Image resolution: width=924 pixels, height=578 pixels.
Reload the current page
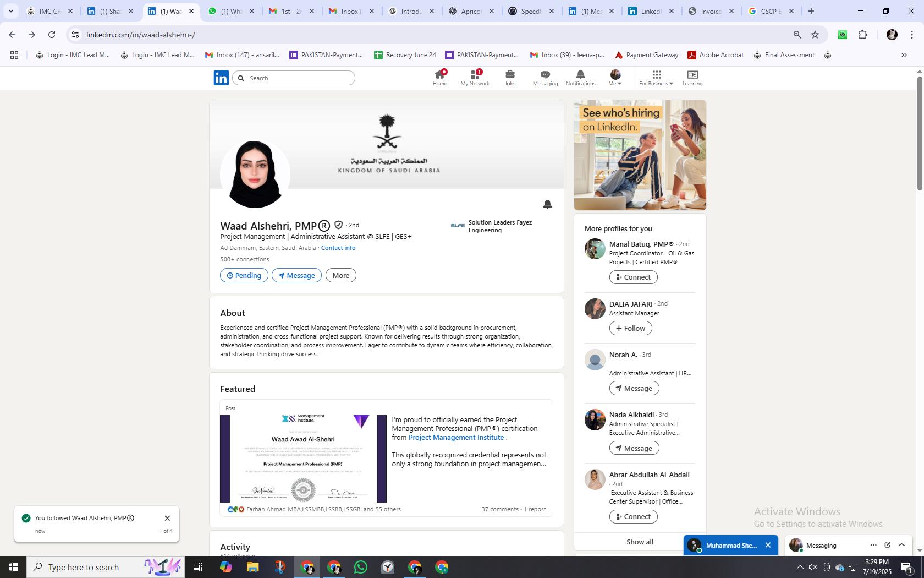coord(52,35)
